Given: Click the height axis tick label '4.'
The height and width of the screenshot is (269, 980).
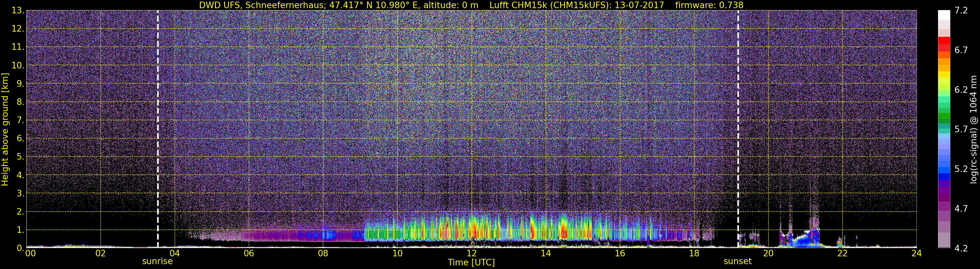Looking at the screenshot, I should coord(20,175).
